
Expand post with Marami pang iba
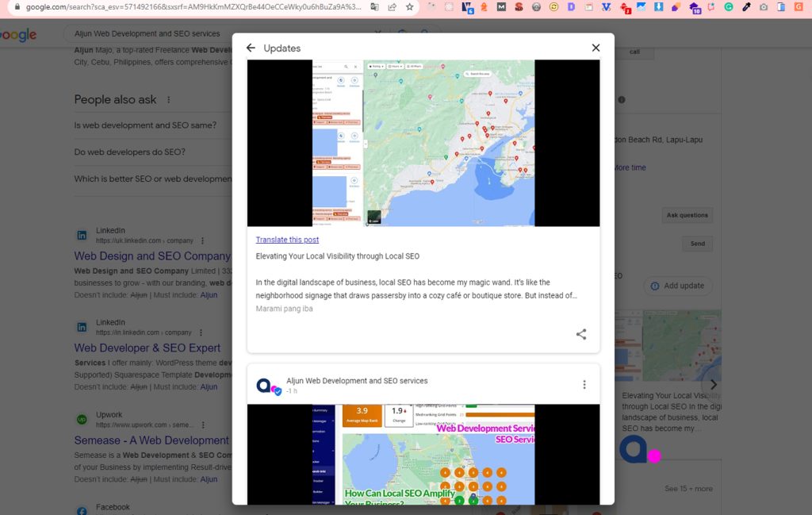coord(284,308)
